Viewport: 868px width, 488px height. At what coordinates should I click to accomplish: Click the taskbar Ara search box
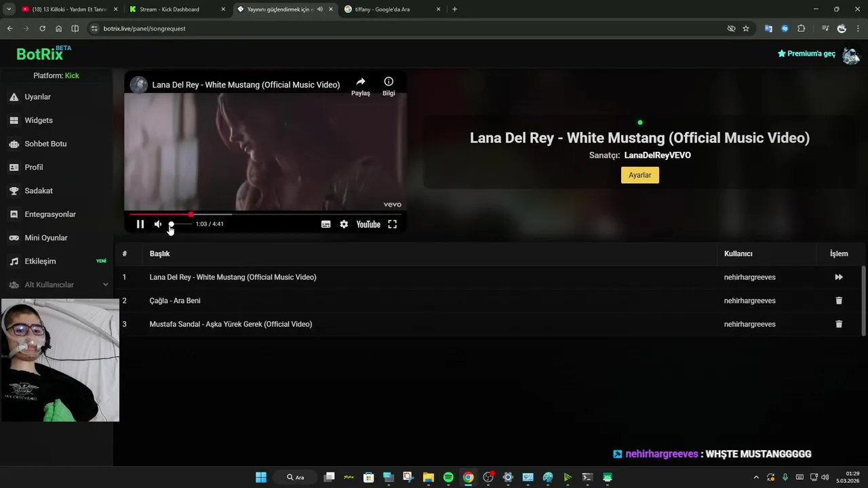pos(296,477)
